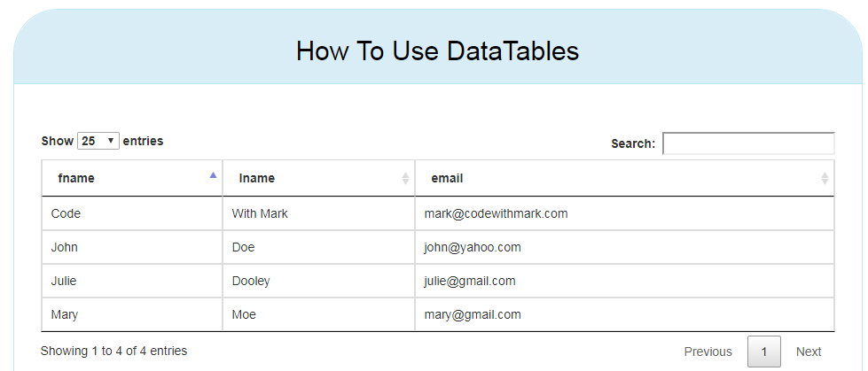Go to the Previous page
The height and width of the screenshot is (371, 868).
708,352
